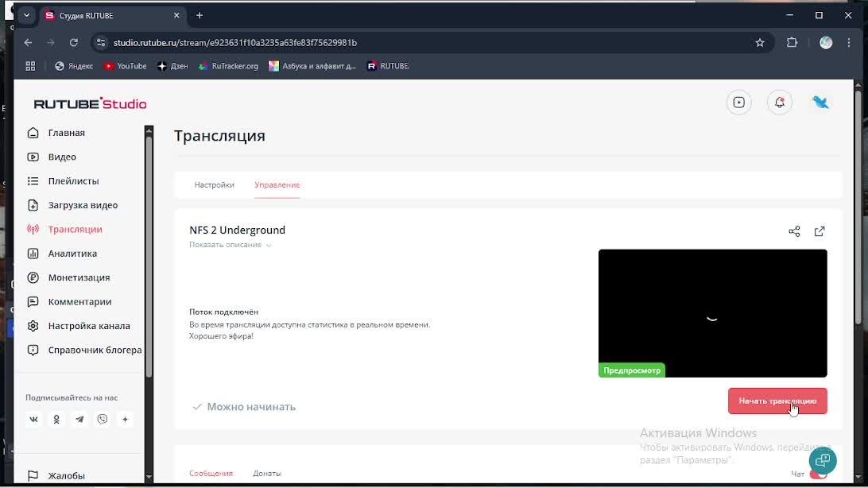Open the RUTUBE bookmark
Image resolution: width=868 pixels, height=488 pixels.
[x=388, y=66]
